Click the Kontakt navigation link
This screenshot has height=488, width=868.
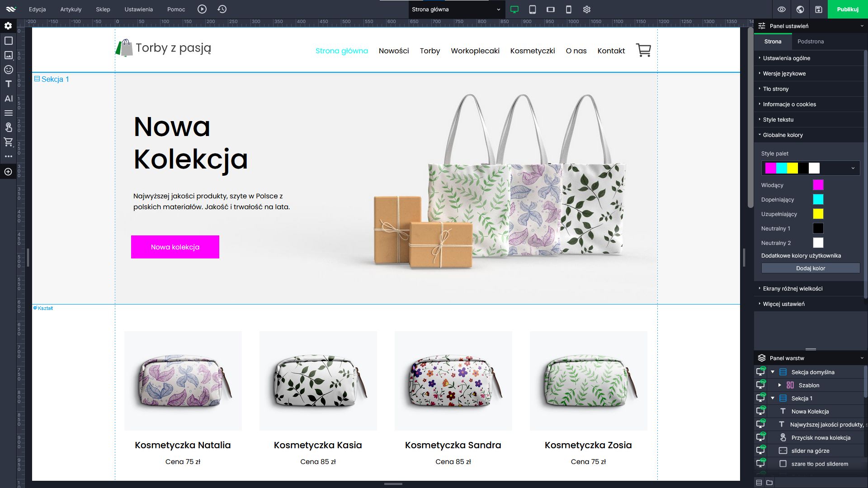click(x=611, y=51)
